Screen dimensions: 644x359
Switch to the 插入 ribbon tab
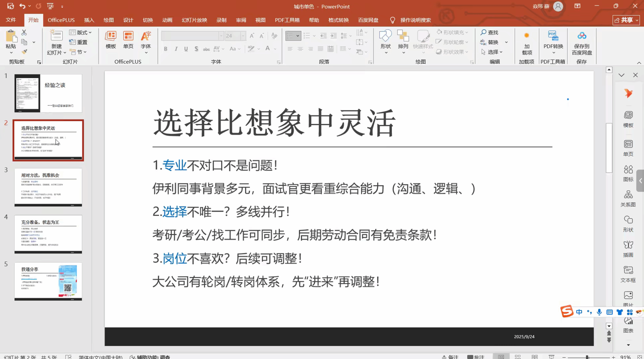pyautogui.click(x=89, y=20)
